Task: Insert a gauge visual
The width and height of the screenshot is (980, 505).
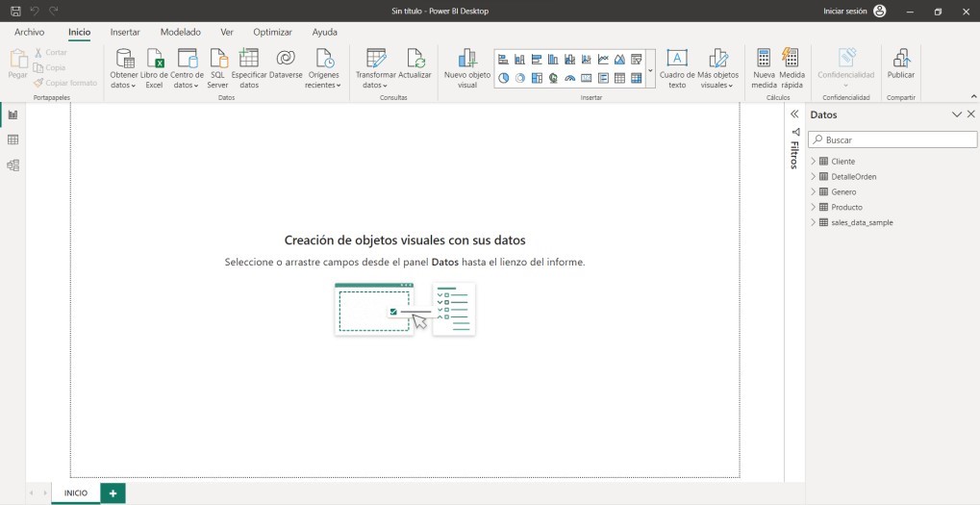Action: tap(569, 78)
